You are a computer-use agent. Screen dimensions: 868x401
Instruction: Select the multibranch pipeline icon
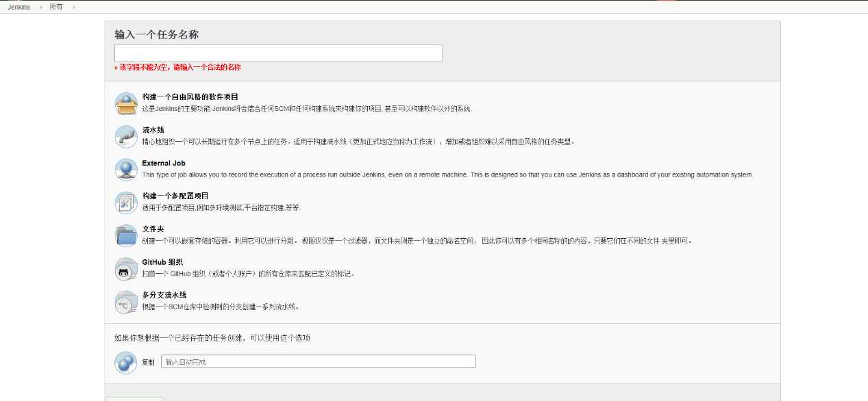(126, 302)
